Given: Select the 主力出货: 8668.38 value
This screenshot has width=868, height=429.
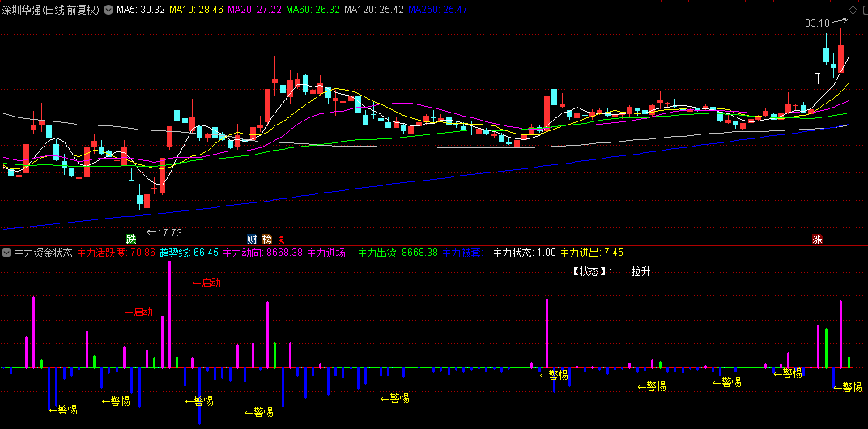Looking at the screenshot, I should [398, 253].
